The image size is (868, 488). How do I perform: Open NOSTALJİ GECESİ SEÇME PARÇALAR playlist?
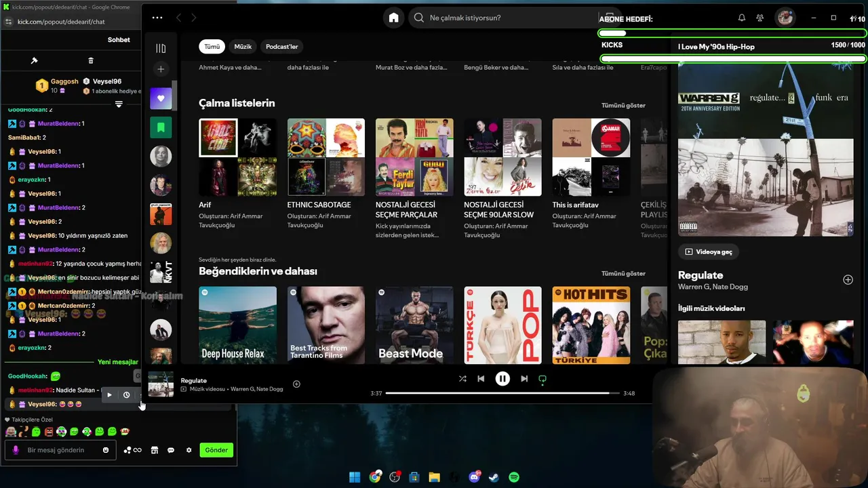[x=414, y=178]
